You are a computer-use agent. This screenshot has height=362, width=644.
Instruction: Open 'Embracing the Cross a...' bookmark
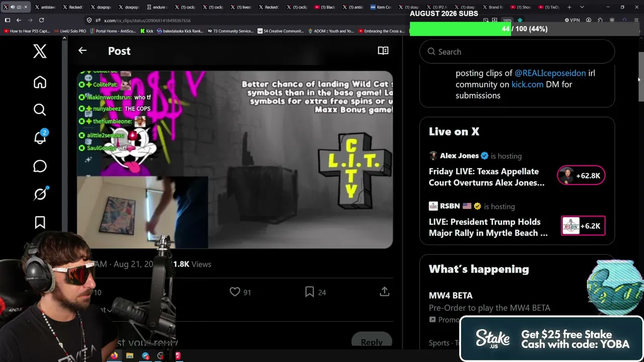[x=381, y=31]
